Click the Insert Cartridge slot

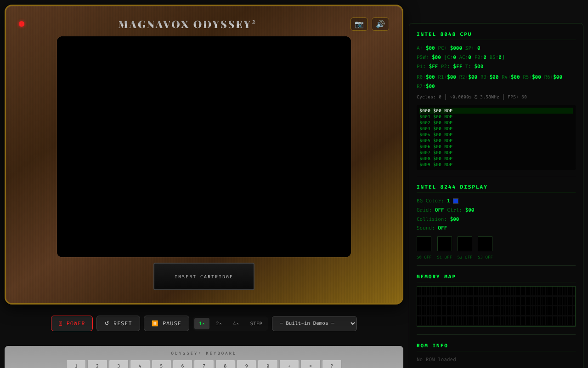(x=204, y=276)
